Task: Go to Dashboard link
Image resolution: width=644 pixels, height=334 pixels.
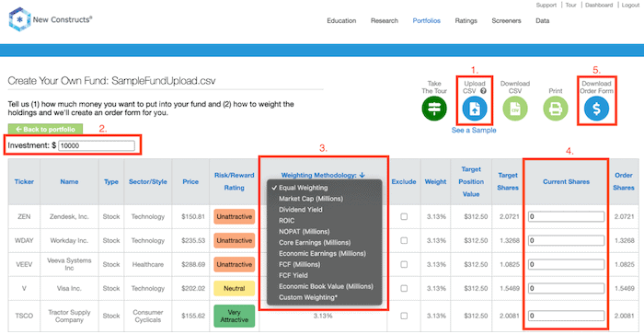Action: click(x=599, y=5)
